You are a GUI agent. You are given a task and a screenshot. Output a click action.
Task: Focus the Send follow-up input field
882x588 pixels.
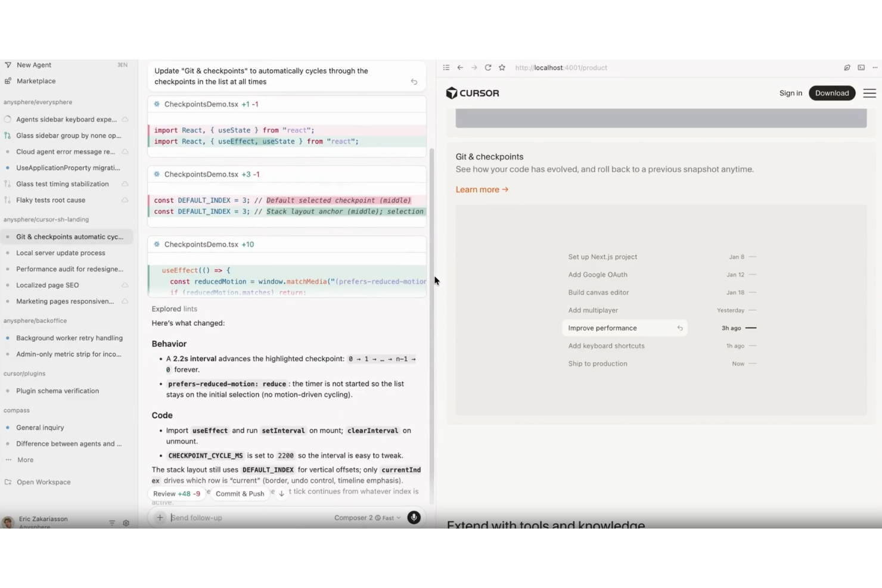click(249, 518)
